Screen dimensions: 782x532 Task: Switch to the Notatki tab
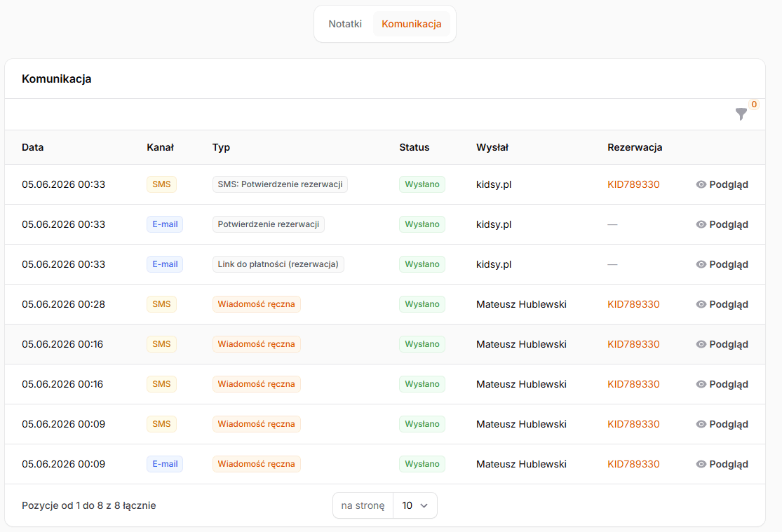coord(345,24)
